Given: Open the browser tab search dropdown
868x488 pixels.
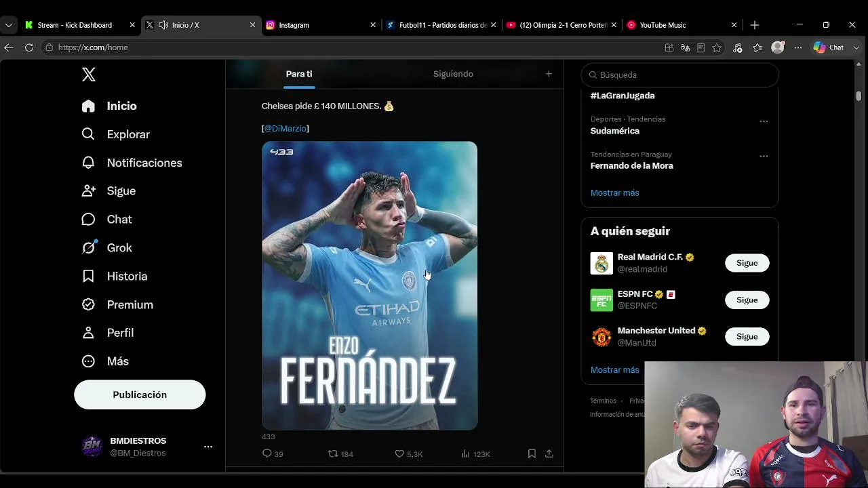Looking at the screenshot, I should [x=8, y=25].
